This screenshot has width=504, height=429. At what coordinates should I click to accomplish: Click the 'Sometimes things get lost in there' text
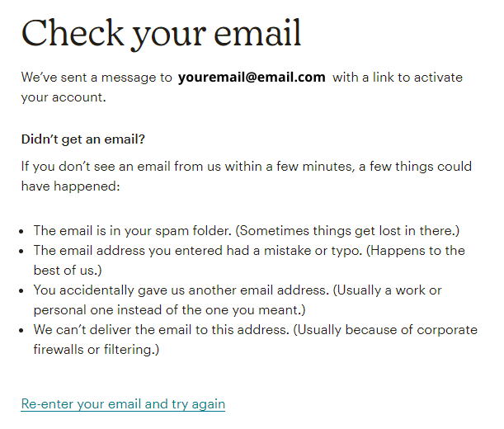point(347,231)
